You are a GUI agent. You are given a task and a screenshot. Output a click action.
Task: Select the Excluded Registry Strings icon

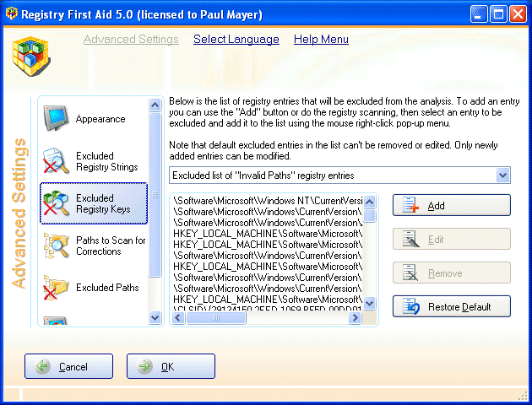pyautogui.click(x=57, y=161)
